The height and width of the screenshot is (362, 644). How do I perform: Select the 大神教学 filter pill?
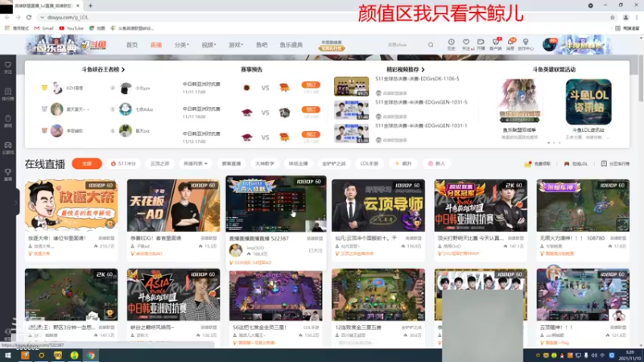click(265, 163)
